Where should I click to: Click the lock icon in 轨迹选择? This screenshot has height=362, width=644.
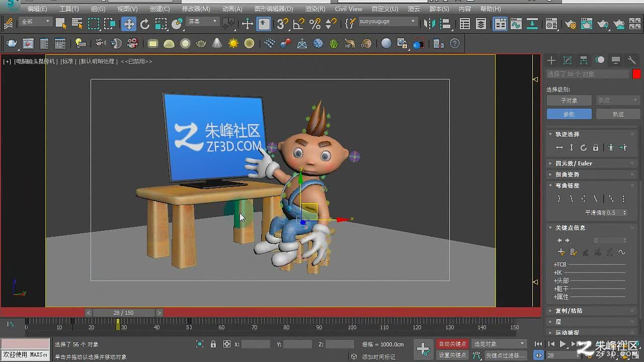(x=596, y=148)
